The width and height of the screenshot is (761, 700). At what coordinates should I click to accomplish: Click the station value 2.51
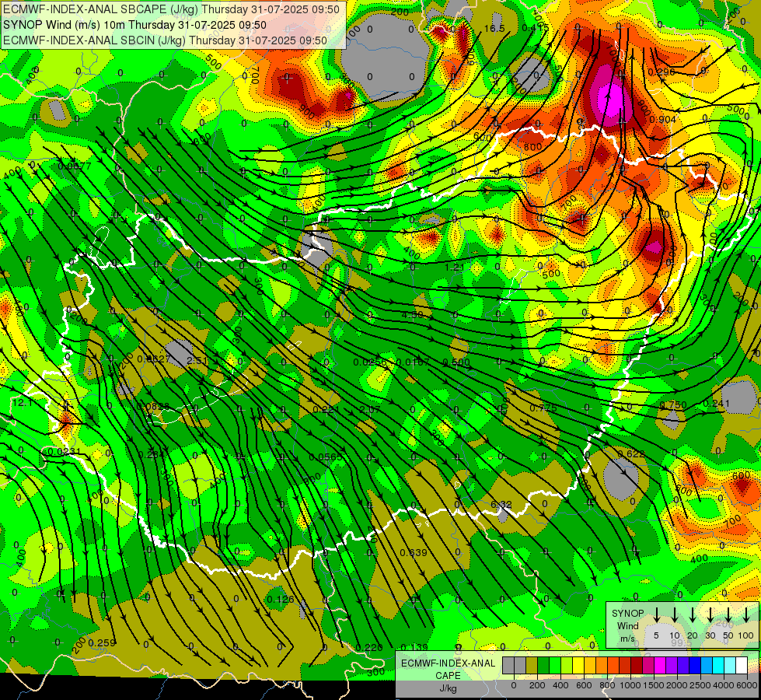coord(197,360)
